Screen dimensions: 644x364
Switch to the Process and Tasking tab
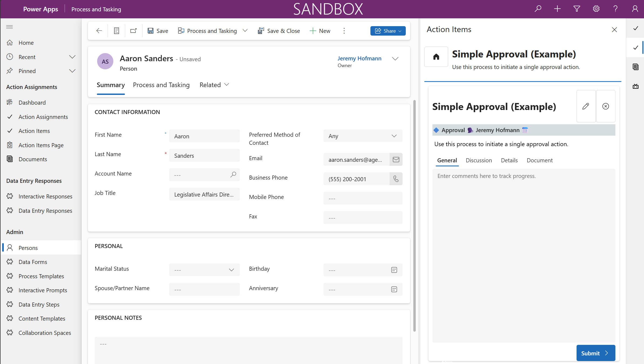pos(161,85)
